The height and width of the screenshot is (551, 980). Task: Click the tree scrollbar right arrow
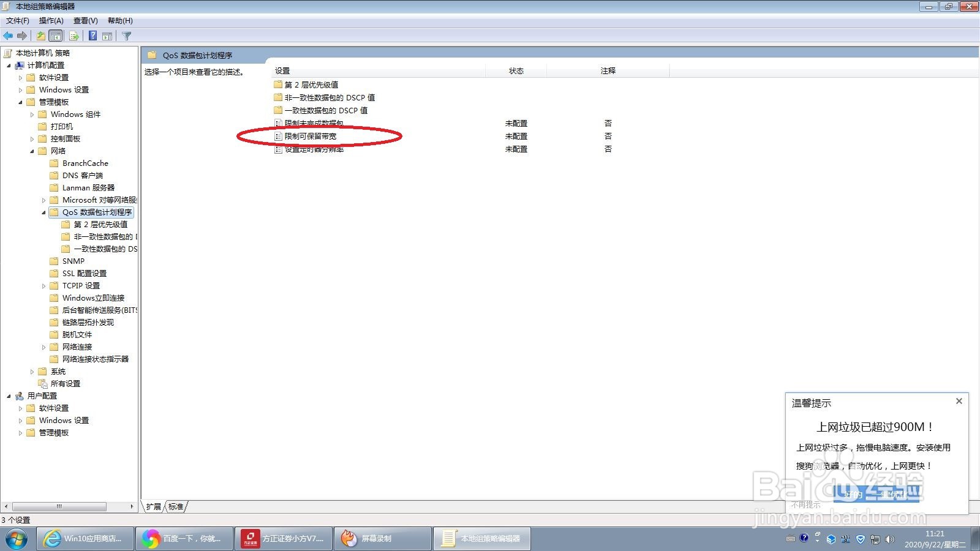(132, 507)
